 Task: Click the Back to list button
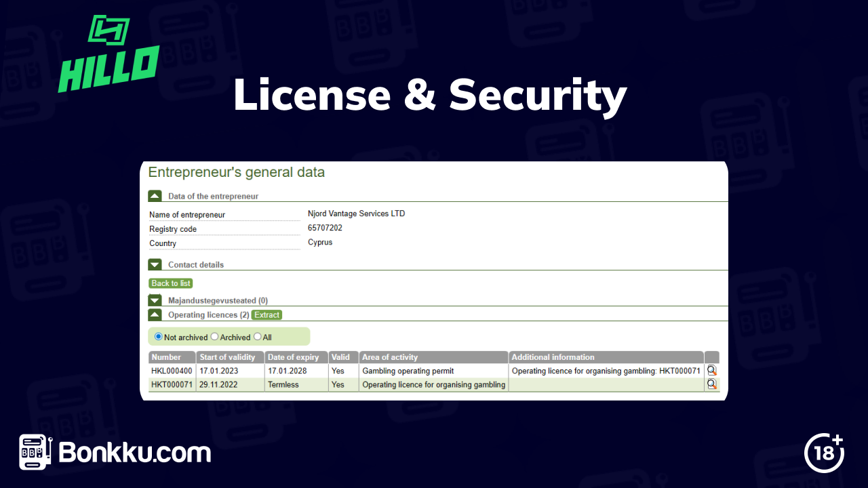click(x=171, y=283)
